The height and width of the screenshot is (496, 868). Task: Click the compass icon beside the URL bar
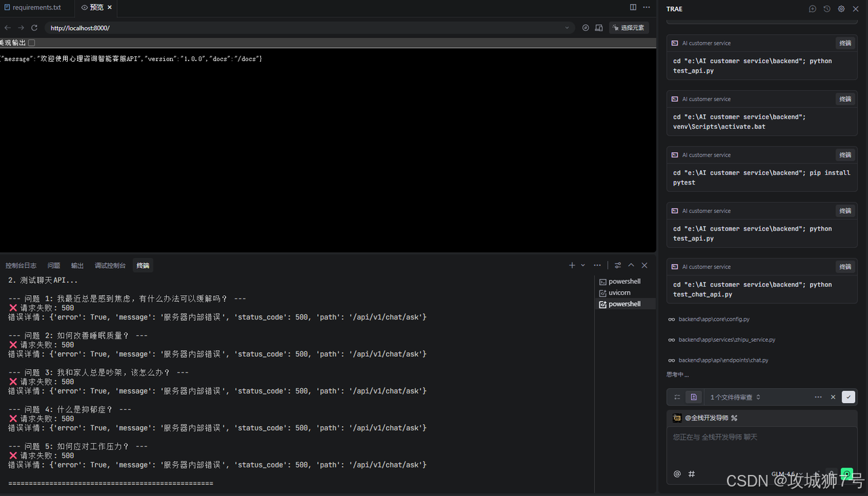tap(585, 28)
